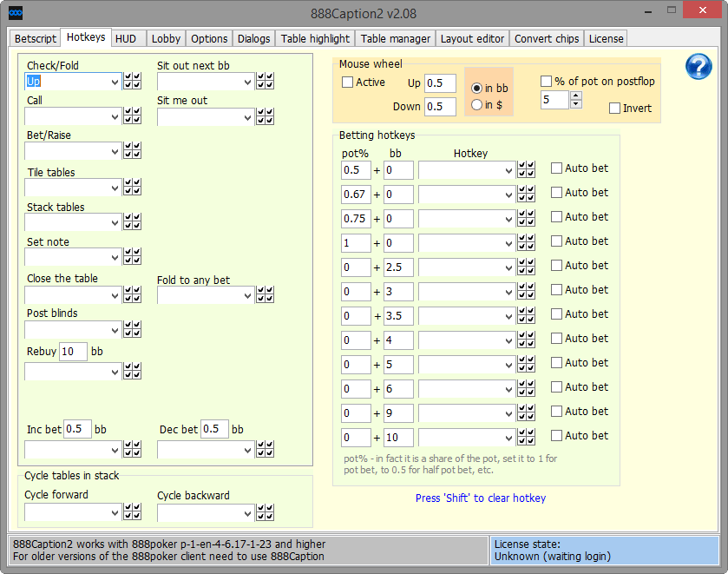Expand the Bet/Raise hotkey dropdown
The width and height of the screenshot is (728, 574).
[115, 151]
